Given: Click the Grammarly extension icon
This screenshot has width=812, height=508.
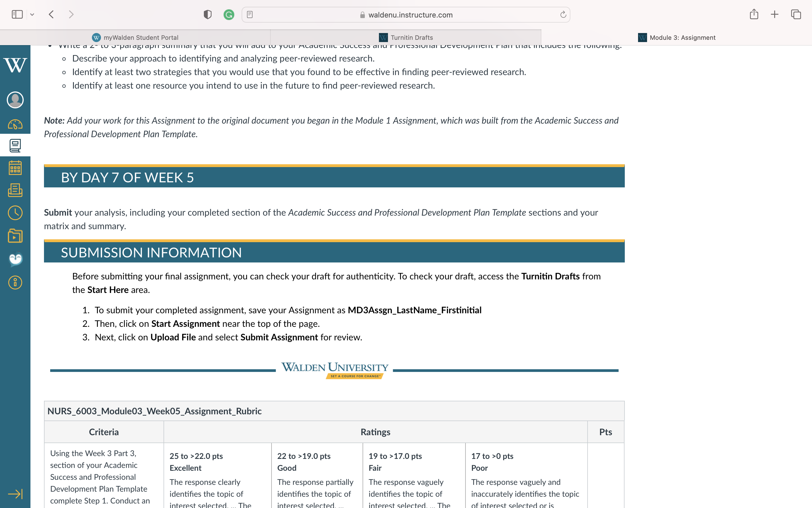Looking at the screenshot, I should (229, 14).
